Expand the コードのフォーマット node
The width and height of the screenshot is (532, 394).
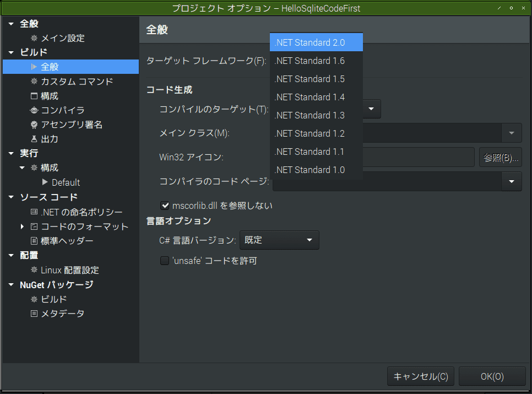pos(23,226)
